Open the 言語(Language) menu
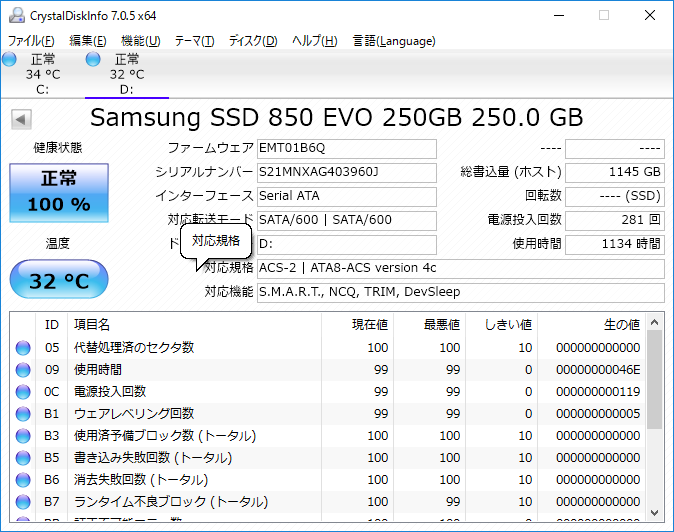This screenshot has height=532, width=674. (394, 41)
